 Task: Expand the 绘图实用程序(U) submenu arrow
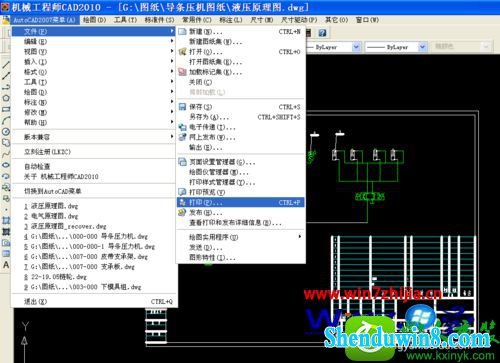tap(300, 237)
